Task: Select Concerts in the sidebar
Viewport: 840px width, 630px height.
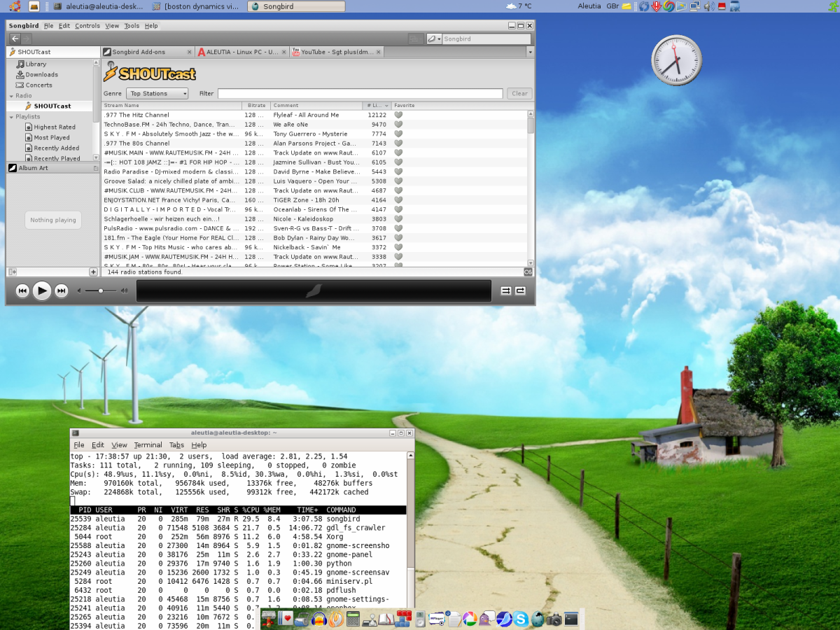Action: (x=38, y=85)
